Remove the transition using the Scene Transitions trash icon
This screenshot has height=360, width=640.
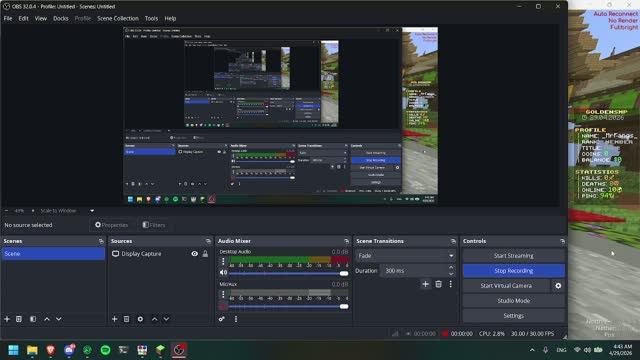click(438, 284)
